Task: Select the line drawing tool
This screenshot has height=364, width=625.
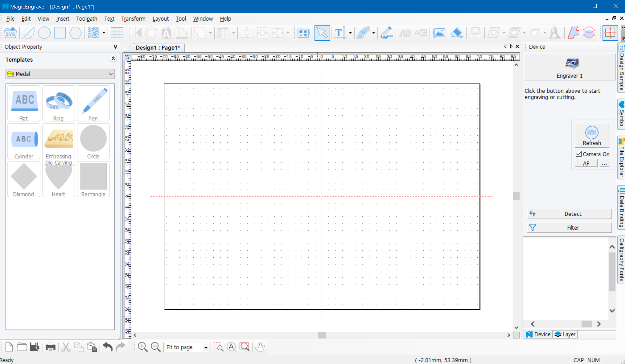Action: (29, 33)
